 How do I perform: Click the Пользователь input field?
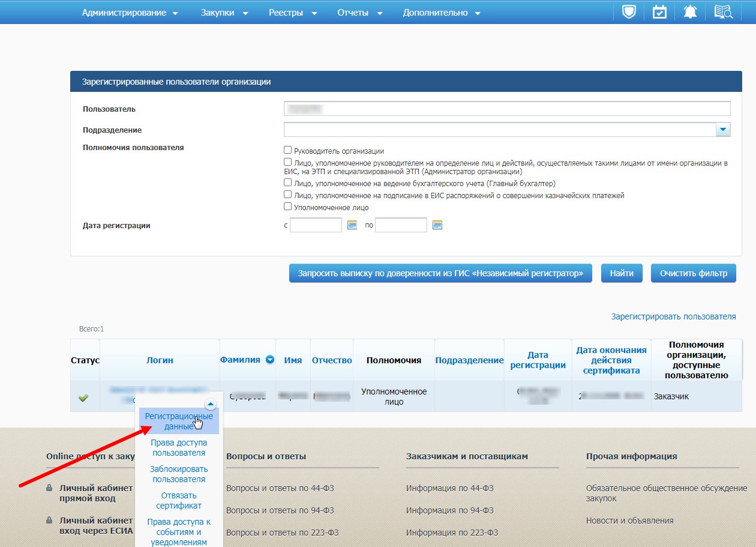[506, 109]
